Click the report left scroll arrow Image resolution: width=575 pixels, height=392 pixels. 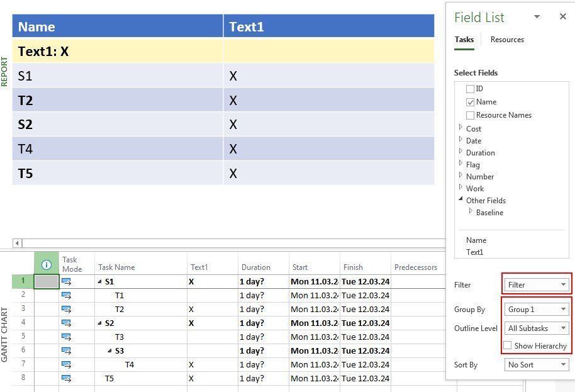pyautogui.click(x=17, y=243)
